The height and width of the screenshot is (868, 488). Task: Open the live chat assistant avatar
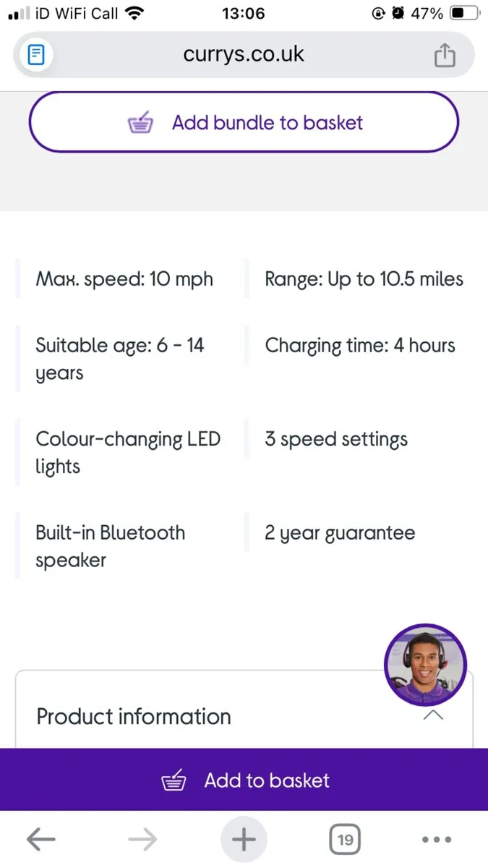click(x=425, y=664)
